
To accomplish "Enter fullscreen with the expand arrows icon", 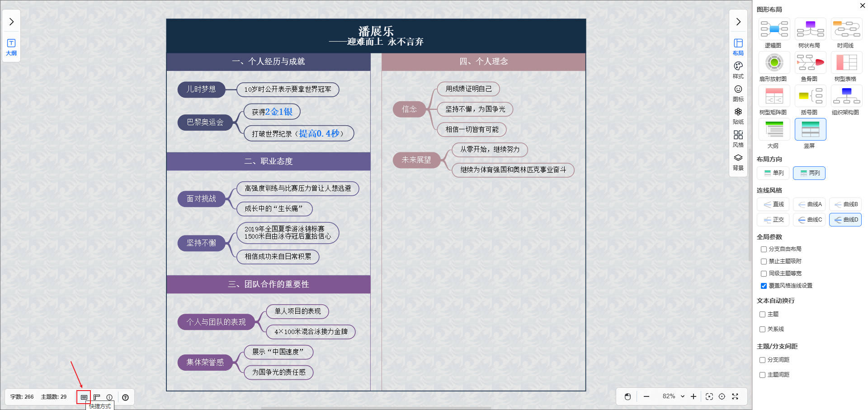I will (735, 396).
